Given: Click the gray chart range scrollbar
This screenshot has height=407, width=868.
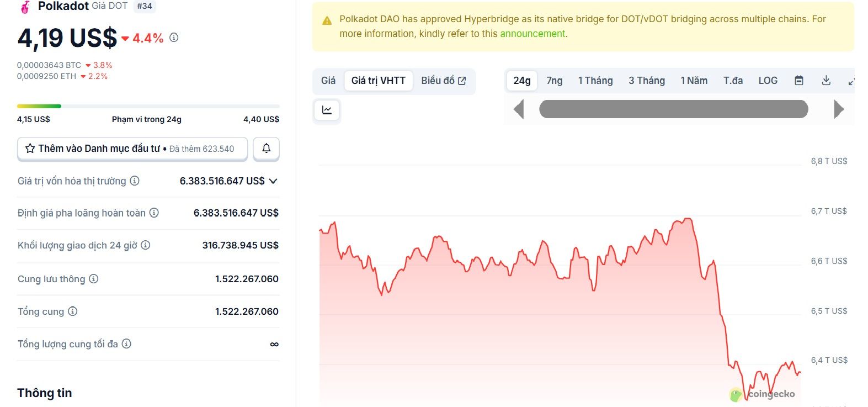Looking at the screenshot, I should click(x=674, y=109).
